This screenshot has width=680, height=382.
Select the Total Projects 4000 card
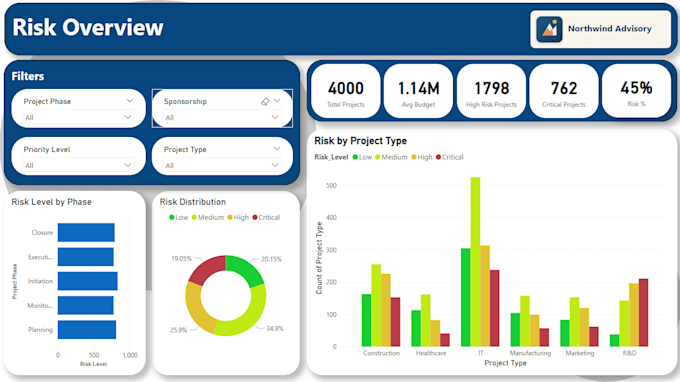point(346,91)
